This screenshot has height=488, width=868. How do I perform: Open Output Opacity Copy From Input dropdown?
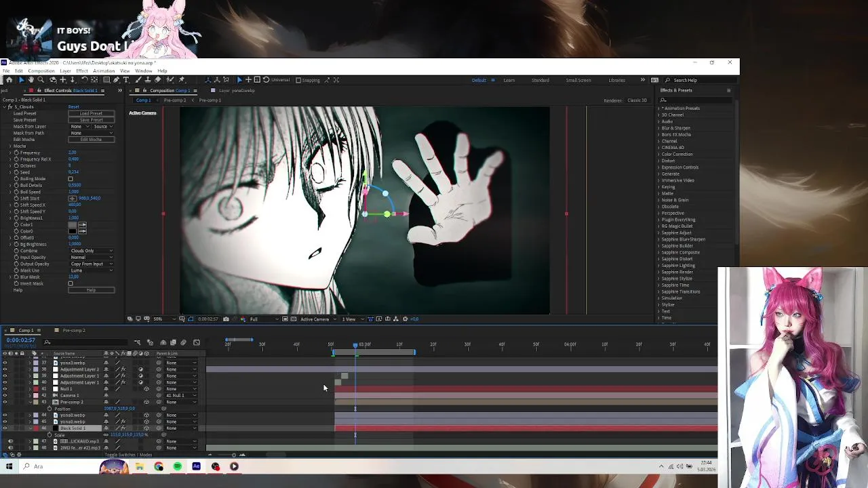[92, 264]
